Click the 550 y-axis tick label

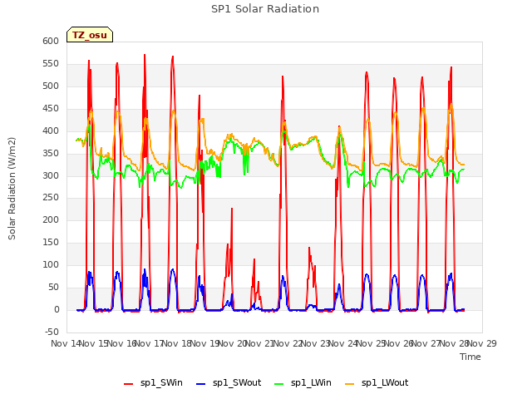[51, 63]
